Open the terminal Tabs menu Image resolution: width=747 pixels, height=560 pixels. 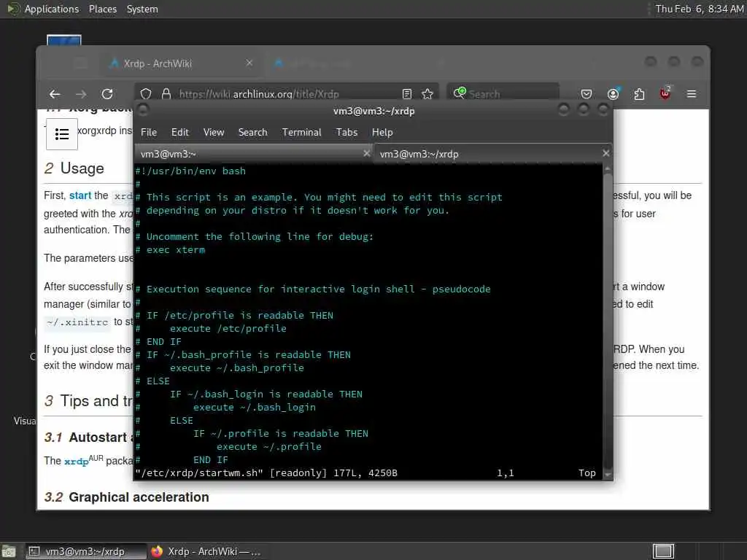[347, 133]
